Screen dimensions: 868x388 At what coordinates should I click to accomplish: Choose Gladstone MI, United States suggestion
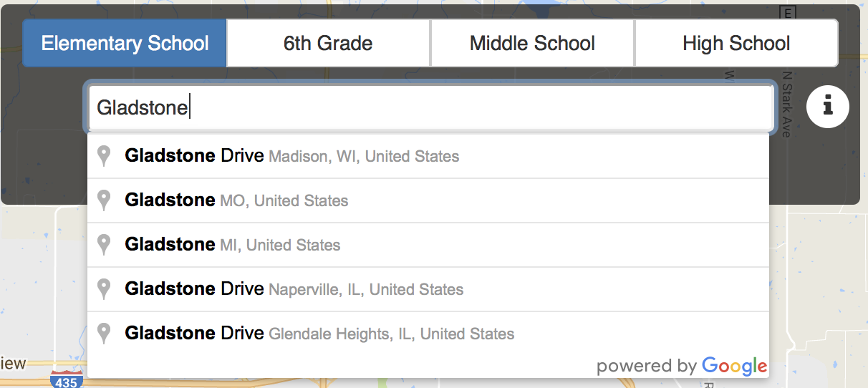(428, 245)
